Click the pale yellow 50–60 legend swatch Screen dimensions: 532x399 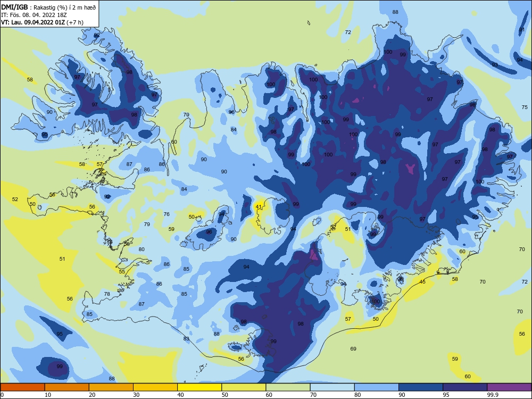pyautogui.click(x=244, y=387)
